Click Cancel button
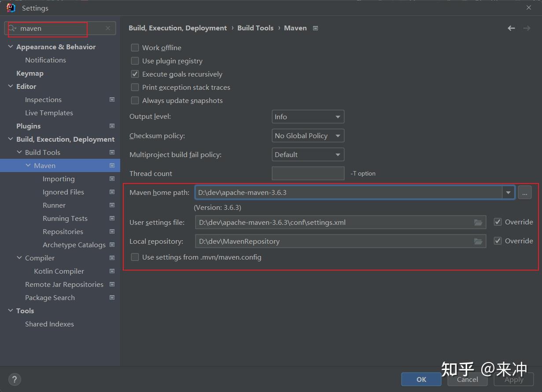 [468, 379]
